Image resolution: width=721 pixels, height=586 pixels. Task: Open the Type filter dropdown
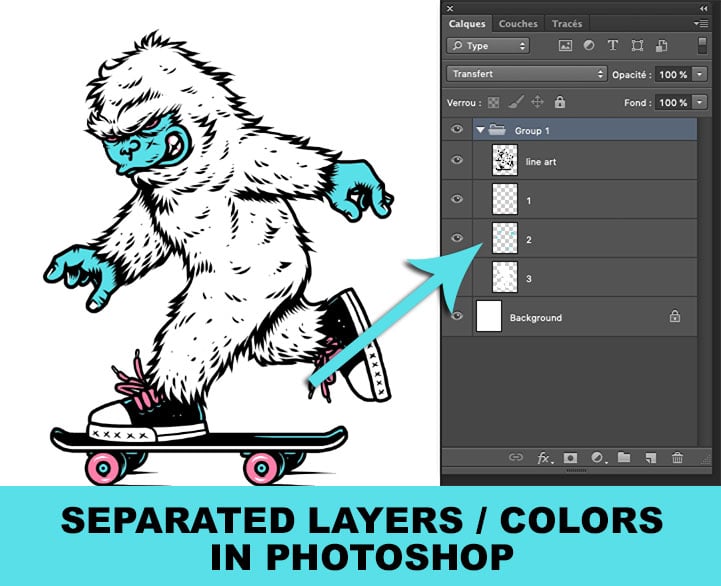point(488,46)
